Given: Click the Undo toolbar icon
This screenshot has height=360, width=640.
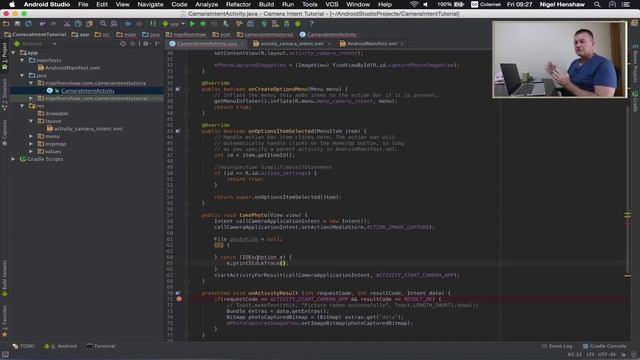Looking at the screenshot, I should (x=42, y=24).
